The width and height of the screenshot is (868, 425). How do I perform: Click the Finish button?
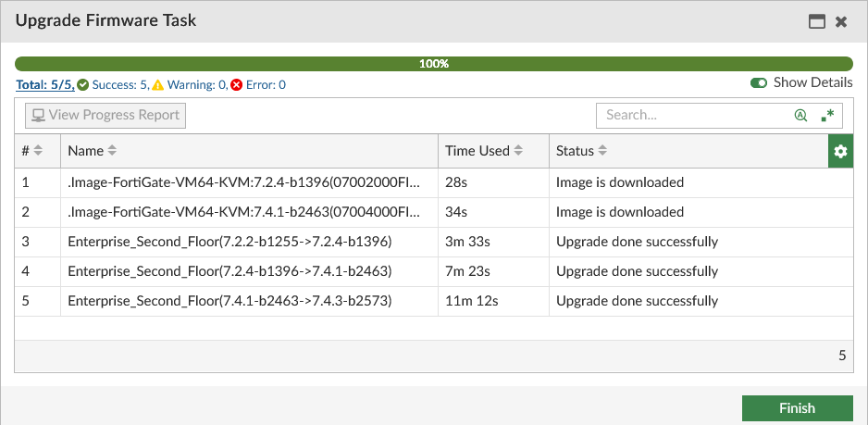click(797, 408)
